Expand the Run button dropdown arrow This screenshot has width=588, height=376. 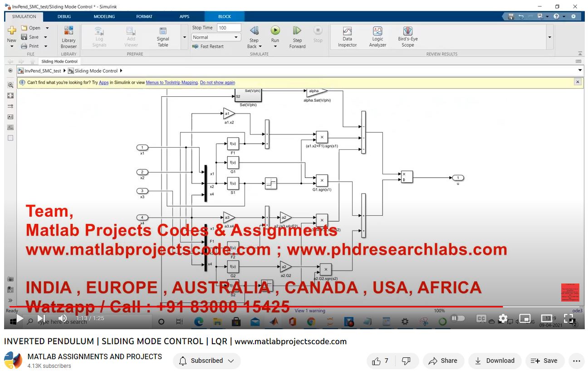[x=275, y=46]
